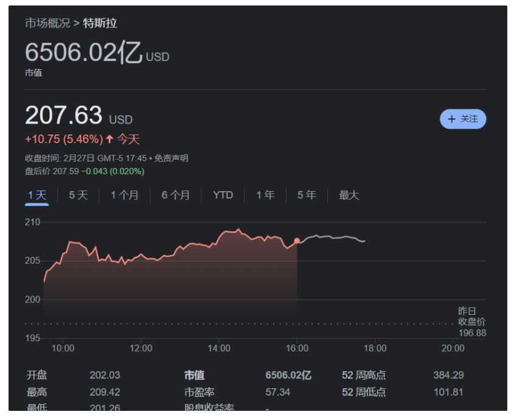Click the 52 周高点 value 384.29
This screenshot has height=420, width=514.
click(448, 375)
